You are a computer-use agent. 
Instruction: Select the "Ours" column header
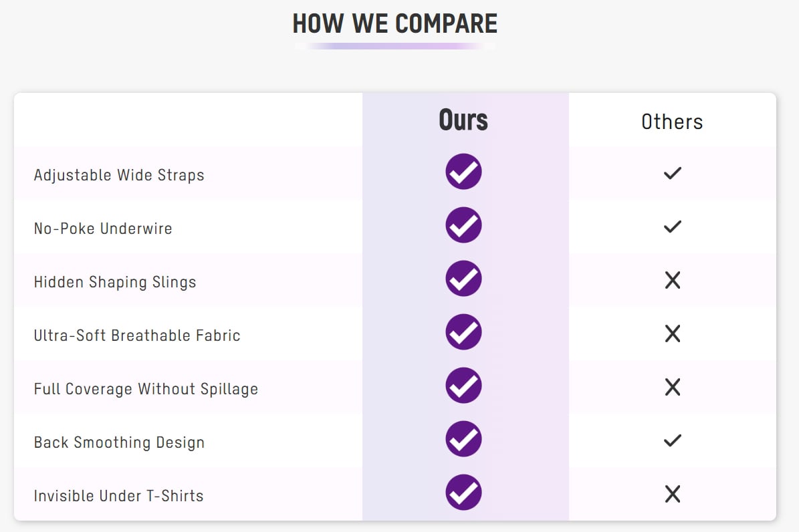click(x=463, y=120)
